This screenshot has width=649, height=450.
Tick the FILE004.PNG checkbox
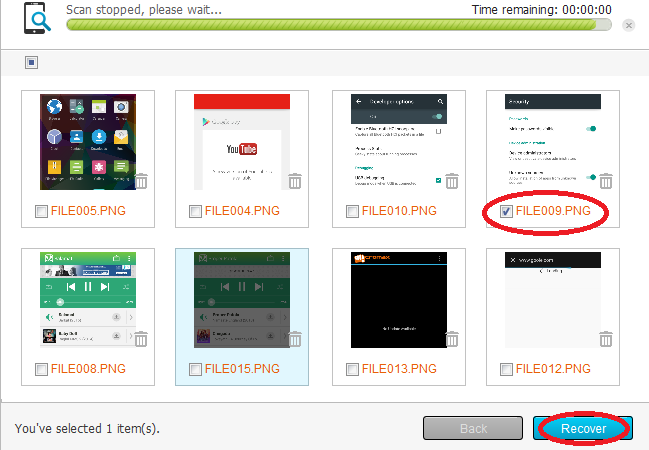(196, 212)
